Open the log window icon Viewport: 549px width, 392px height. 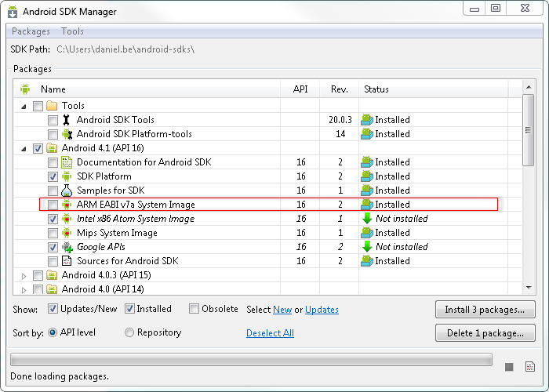tap(530, 366)
